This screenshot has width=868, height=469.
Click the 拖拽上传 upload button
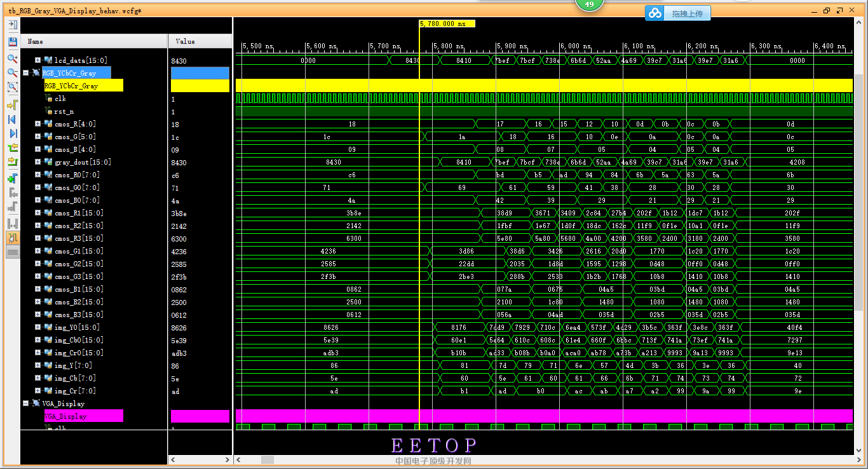tap(688, 13)
